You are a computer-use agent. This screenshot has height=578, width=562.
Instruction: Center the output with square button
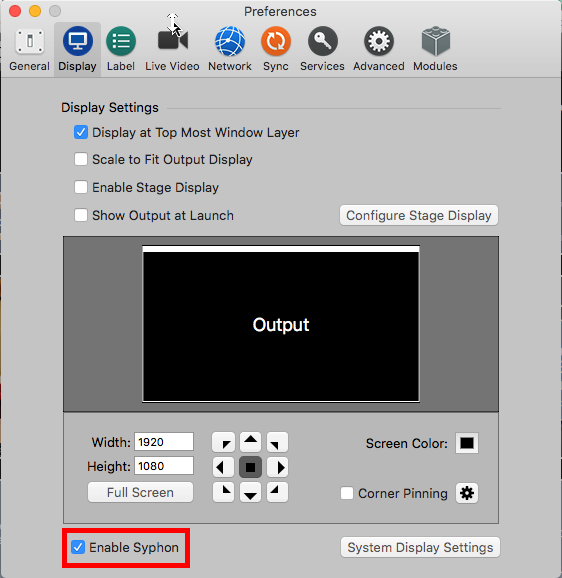(251, 467)
